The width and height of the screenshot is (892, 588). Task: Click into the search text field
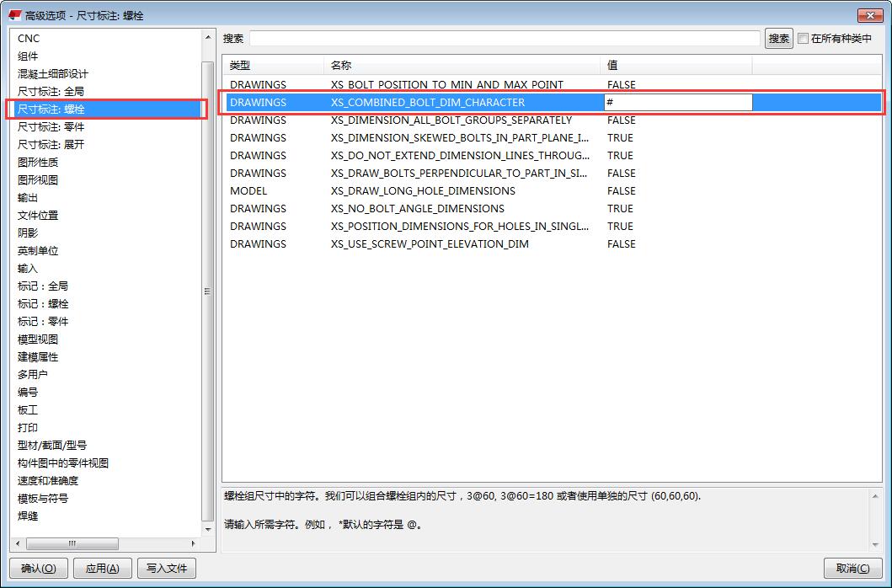(x=505, y=39)
